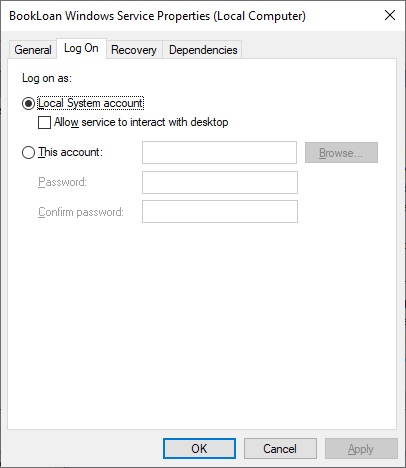Click the Apply button
This screenshot has height=468, width=406.
(361, 449)
